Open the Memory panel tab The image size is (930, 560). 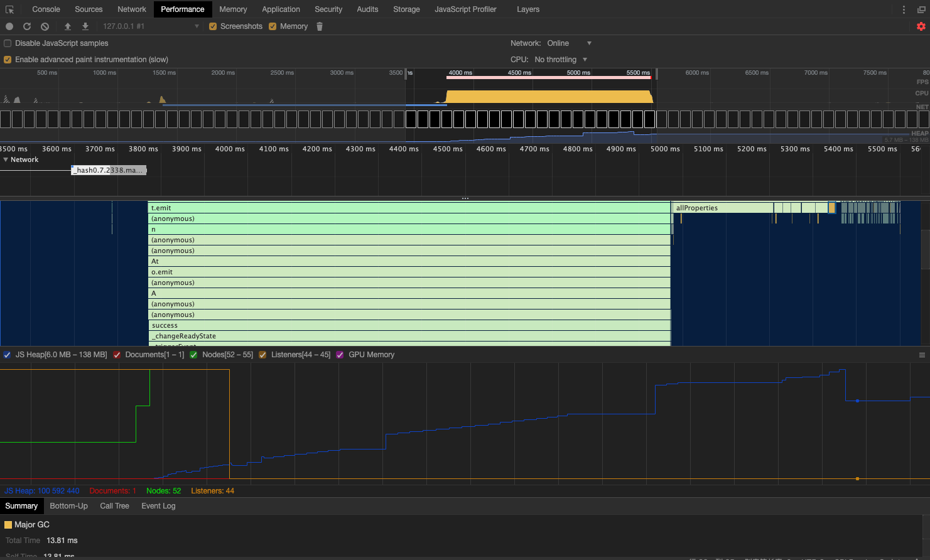point(233,9)
